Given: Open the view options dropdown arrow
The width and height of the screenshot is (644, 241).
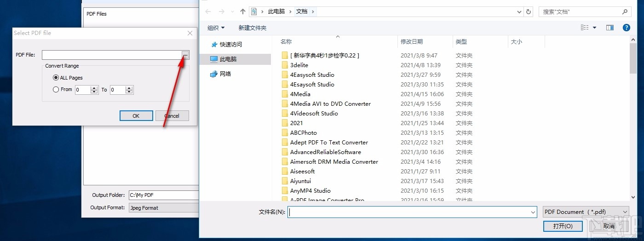Looking at the screenshot, I should 594,28.
